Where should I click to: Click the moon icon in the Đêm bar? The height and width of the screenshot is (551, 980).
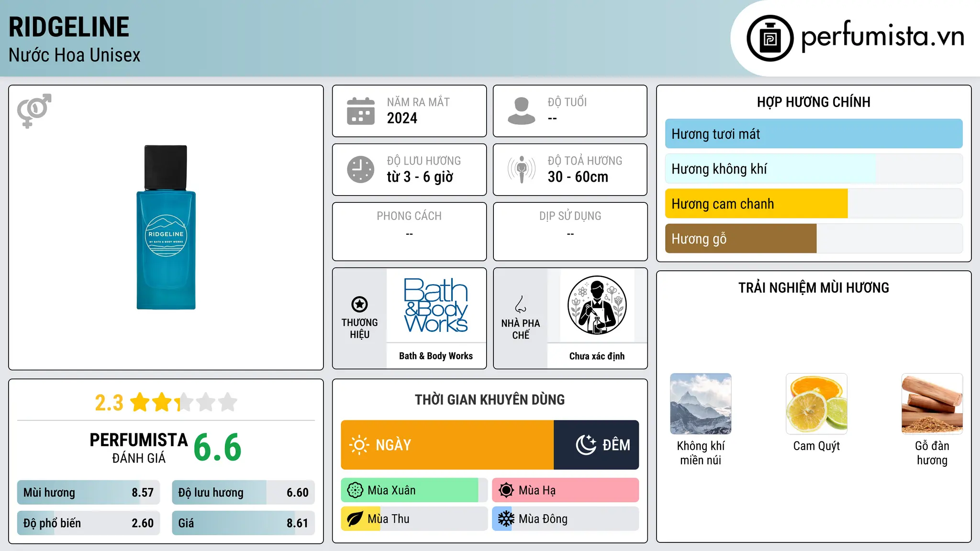click(586, 445)
